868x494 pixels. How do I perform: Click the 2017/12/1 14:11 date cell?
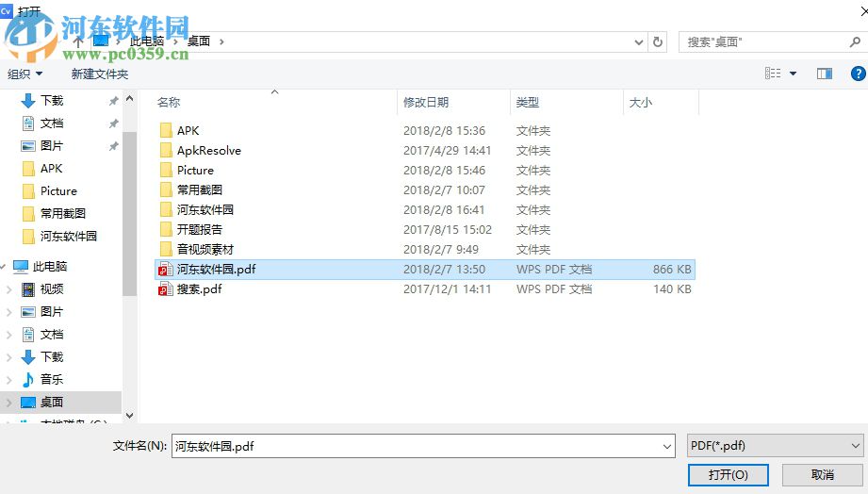click(x=447, y=289)
